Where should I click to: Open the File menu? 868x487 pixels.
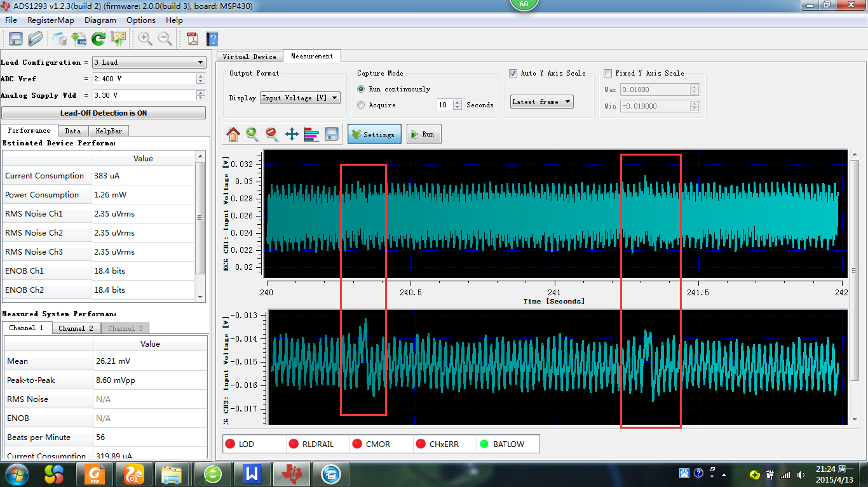coord(11,20)
